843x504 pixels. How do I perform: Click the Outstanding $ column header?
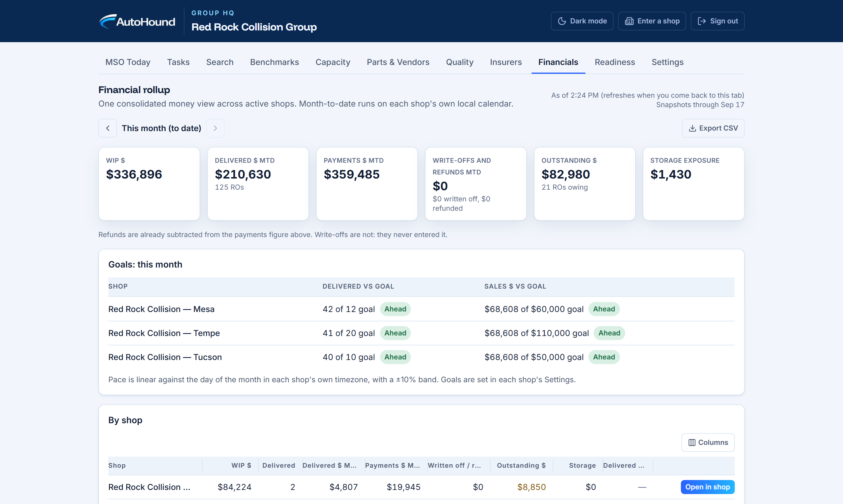(x=521, y=465)
